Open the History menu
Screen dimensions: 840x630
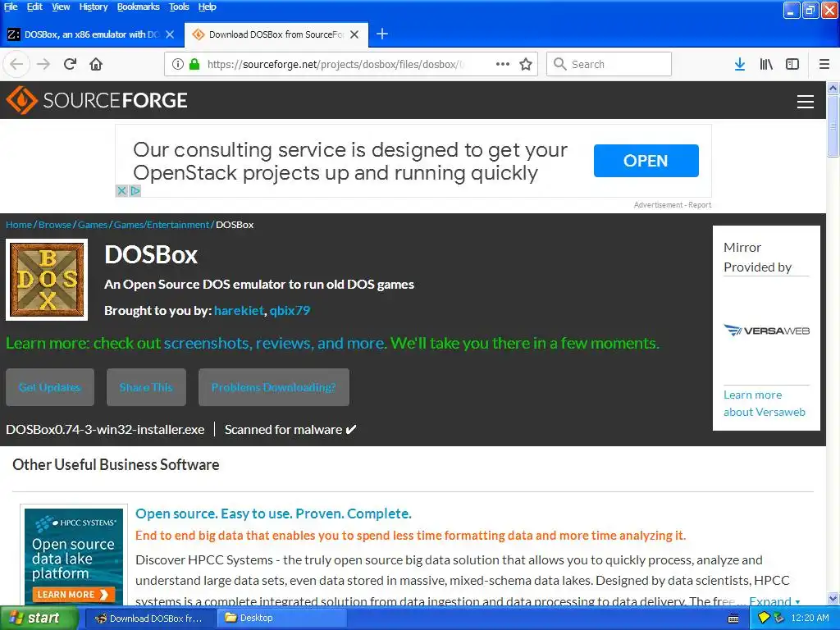tap(94, 7)
